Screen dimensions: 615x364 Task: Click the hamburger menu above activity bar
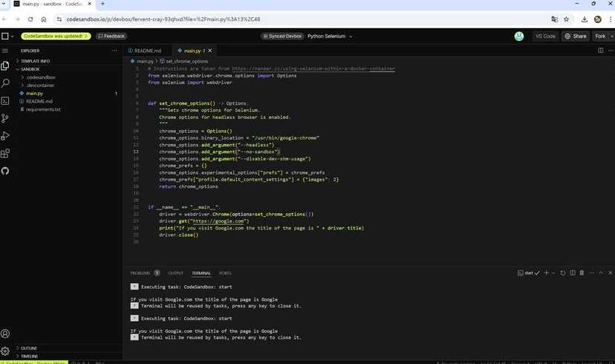point(5,51)
